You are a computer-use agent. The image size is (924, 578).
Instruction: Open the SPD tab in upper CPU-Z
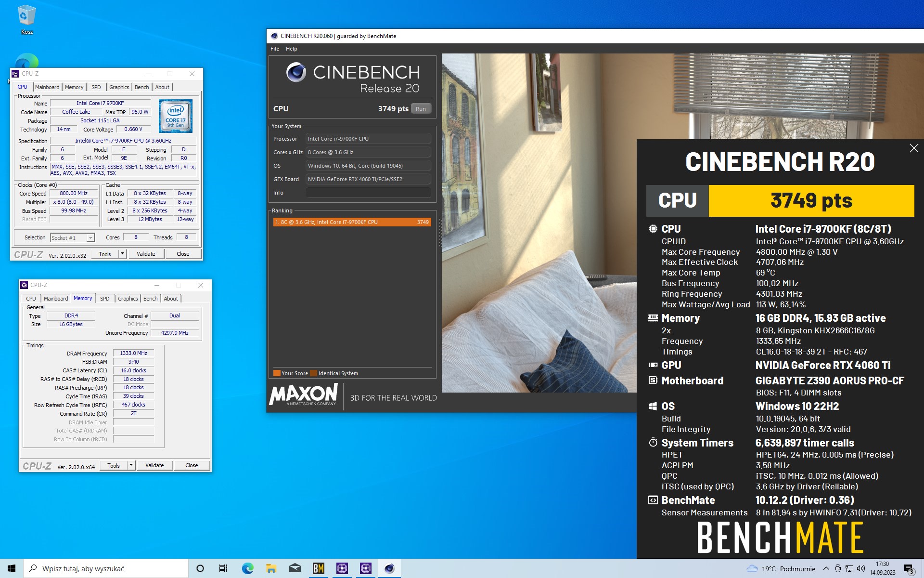pyautogui.click(x=96, y=87)
